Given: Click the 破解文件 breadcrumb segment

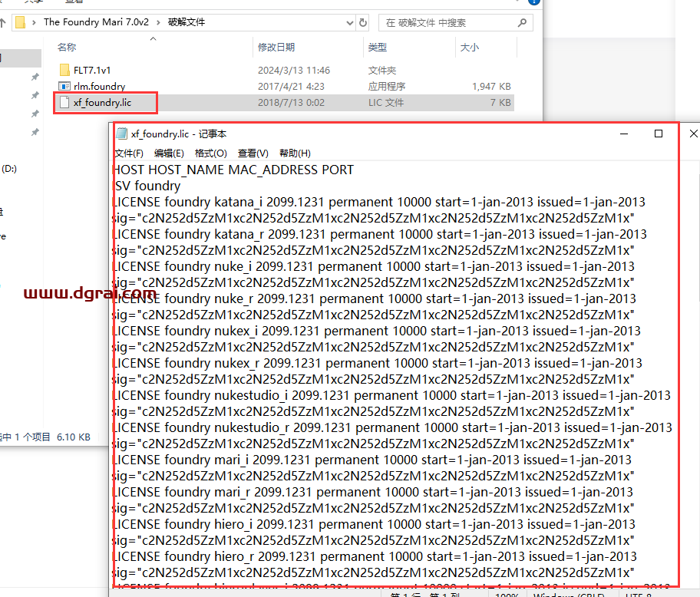Looking at the screenshot, I should [x=187, y=22].
